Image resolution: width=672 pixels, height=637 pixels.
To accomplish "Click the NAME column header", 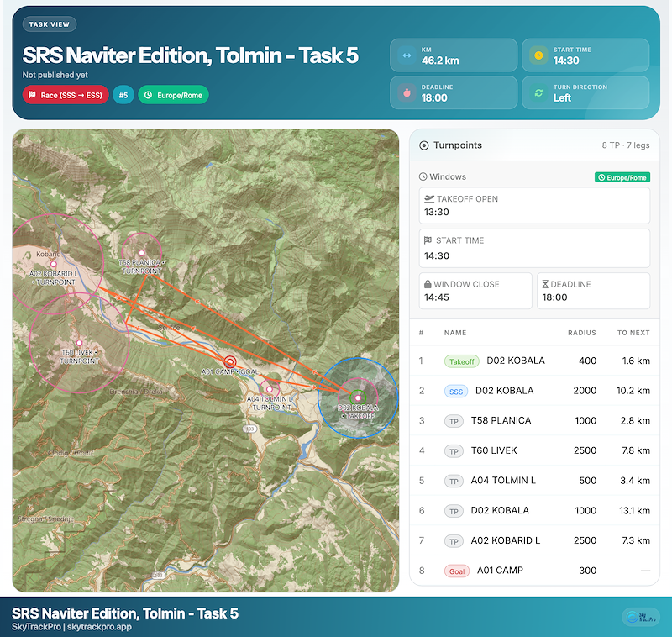I will point(455,333).
